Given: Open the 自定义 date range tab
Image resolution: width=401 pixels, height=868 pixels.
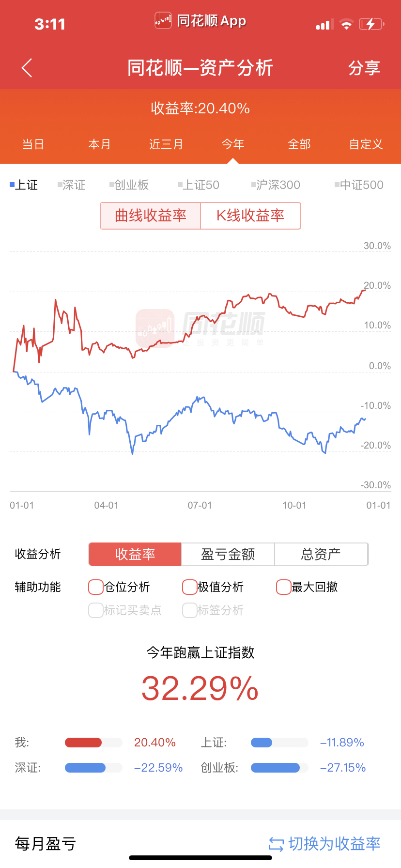Looking at the screenshot, I should pyautogui.click(x=366, y=144).
